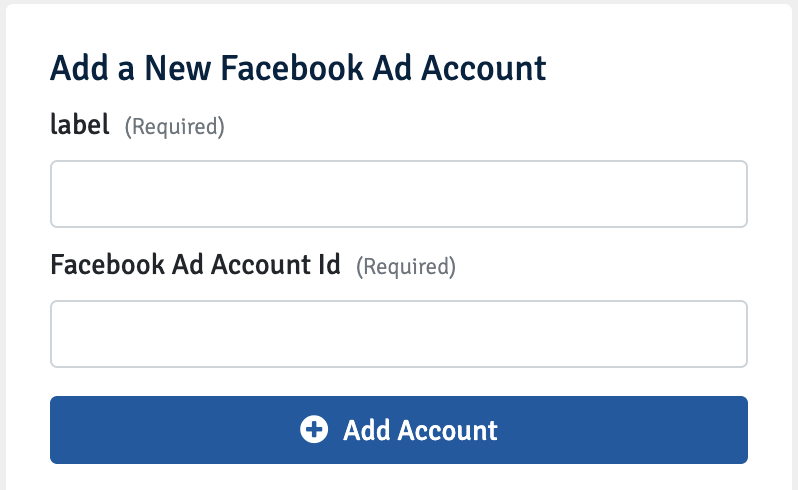
Task: Tap the circular add icon left of Add Account
Action: pyautogui.click(x=314, y=429)
